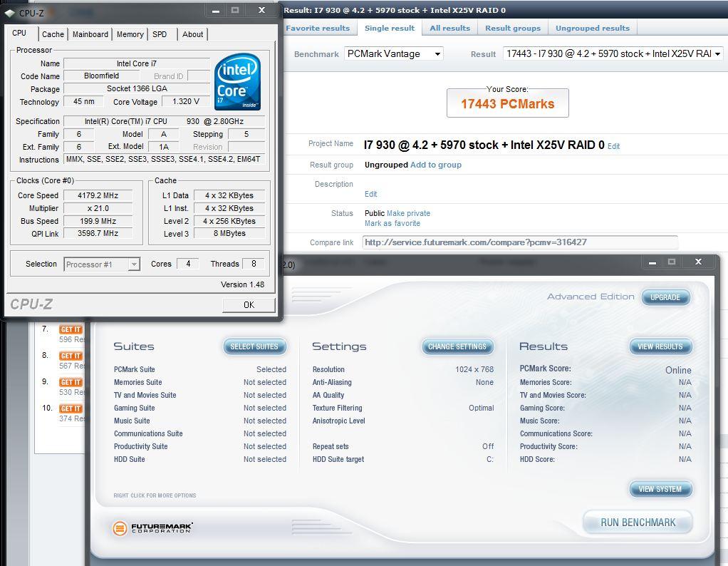Click the SELECT SUITES button

coord(254,346)
